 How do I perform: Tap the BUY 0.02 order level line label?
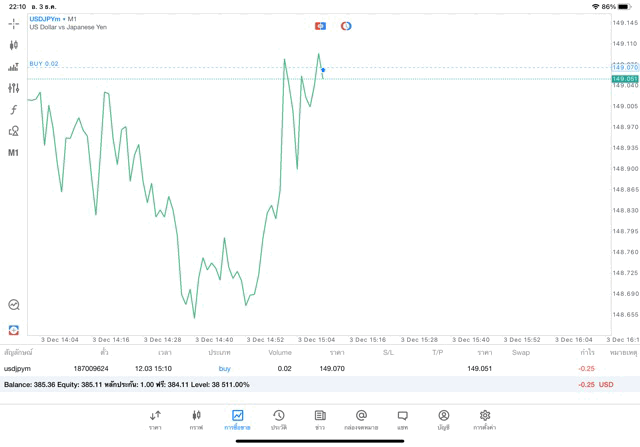44,64
